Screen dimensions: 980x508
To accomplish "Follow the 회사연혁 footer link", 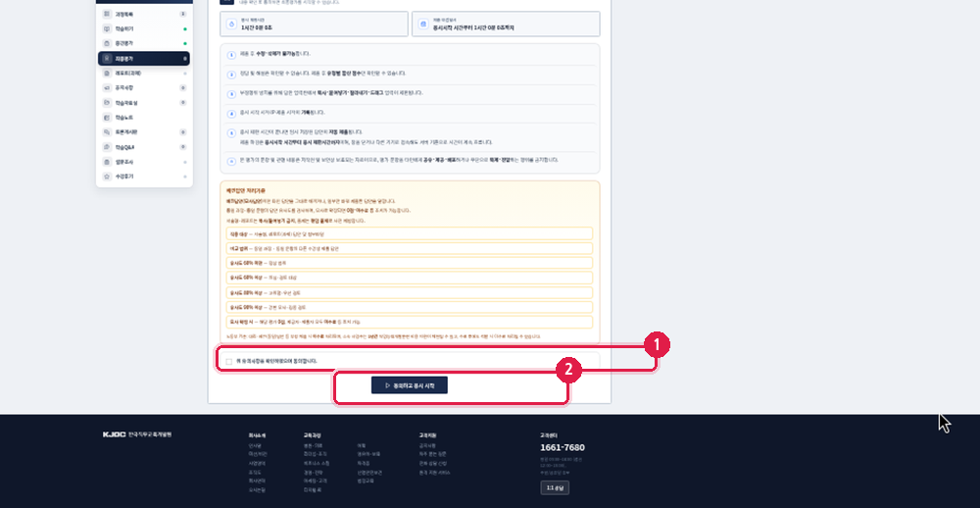I will [x=255, y=482].
